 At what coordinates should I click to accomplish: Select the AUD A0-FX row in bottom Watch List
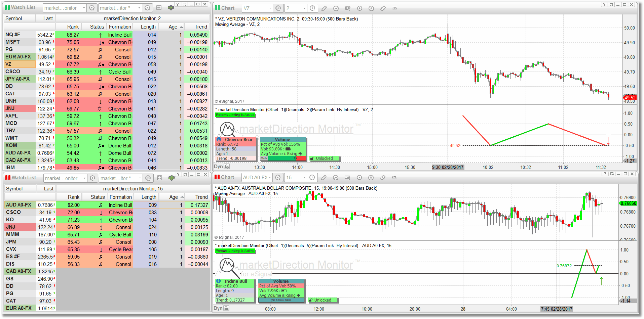(107, 205)
